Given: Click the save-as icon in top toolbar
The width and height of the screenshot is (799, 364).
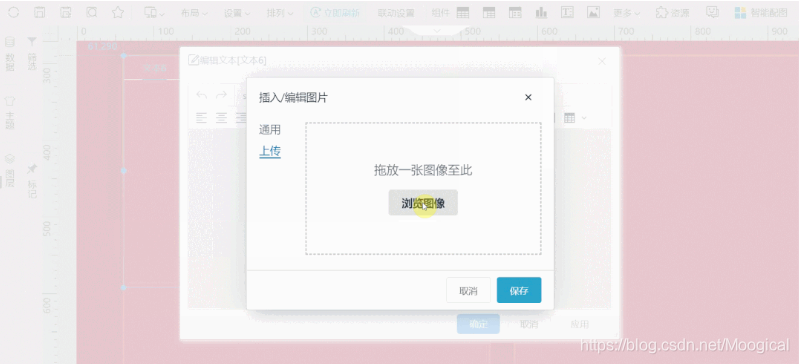Looking at the screenshot, I should point(66,13).
